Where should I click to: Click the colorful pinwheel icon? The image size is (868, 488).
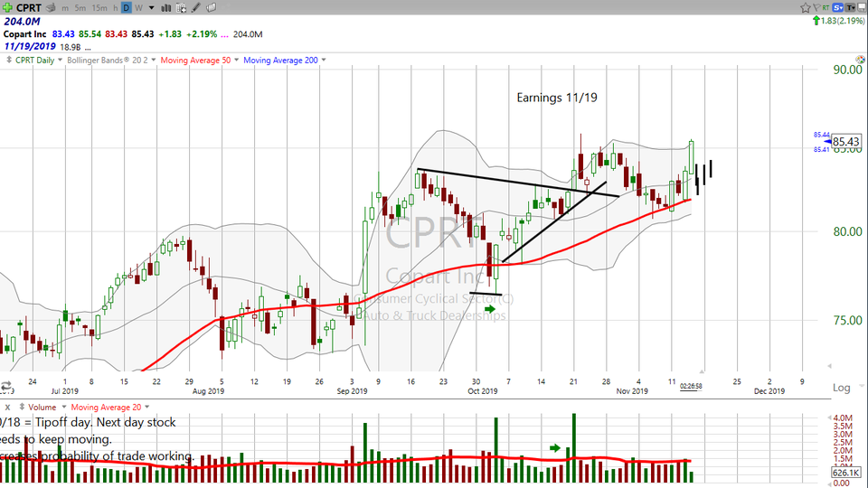(x=860, y=60)
